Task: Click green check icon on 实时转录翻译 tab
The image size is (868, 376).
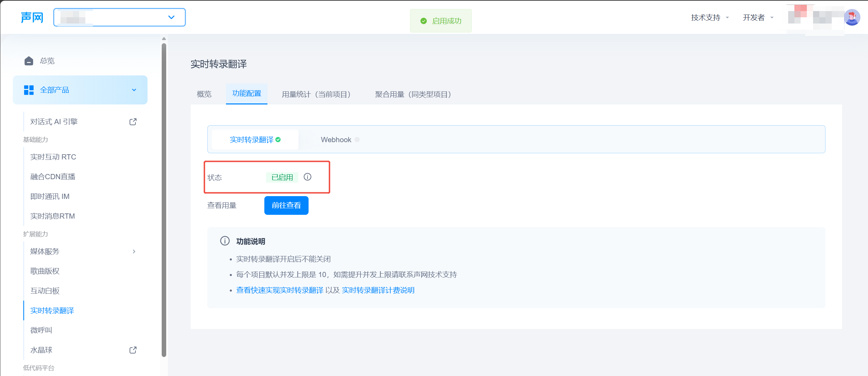Action: click(x=278, y=140)
